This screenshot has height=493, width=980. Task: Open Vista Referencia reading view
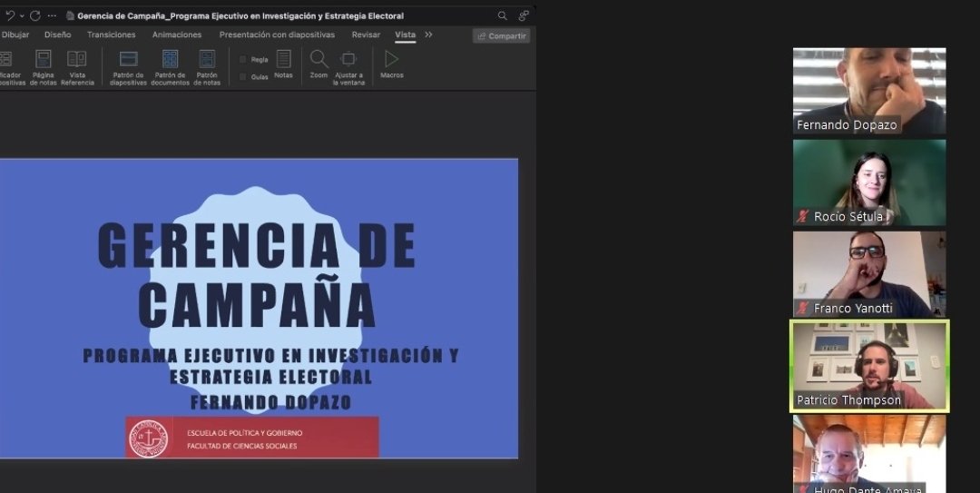point(77,67)
